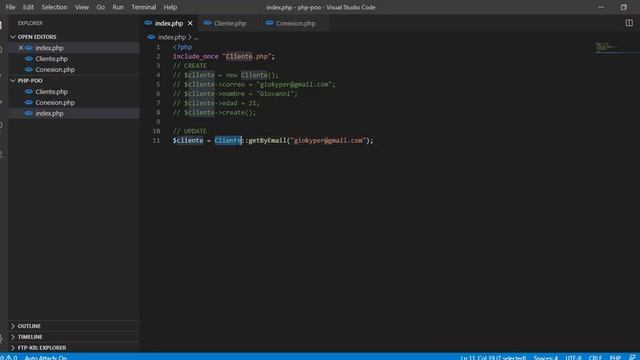This screenshot has height=360, width=640.
Task: Expand the Timeline section
Action: point(73,337)
